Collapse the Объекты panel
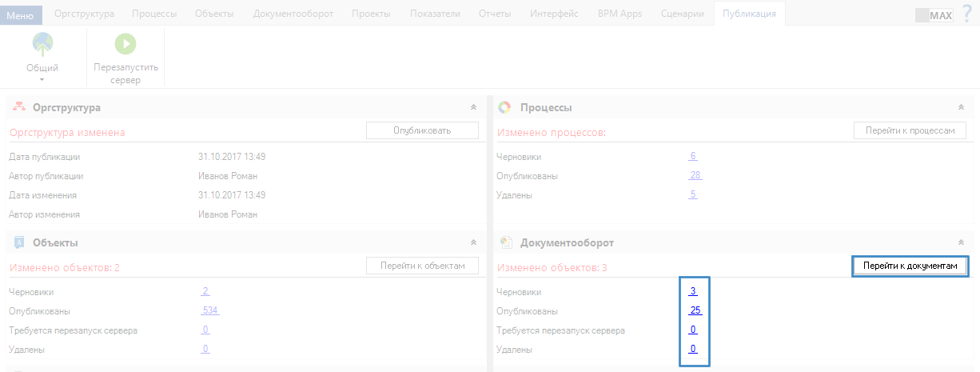This screenshot has width=980, height=372. (x=473, y=242)
